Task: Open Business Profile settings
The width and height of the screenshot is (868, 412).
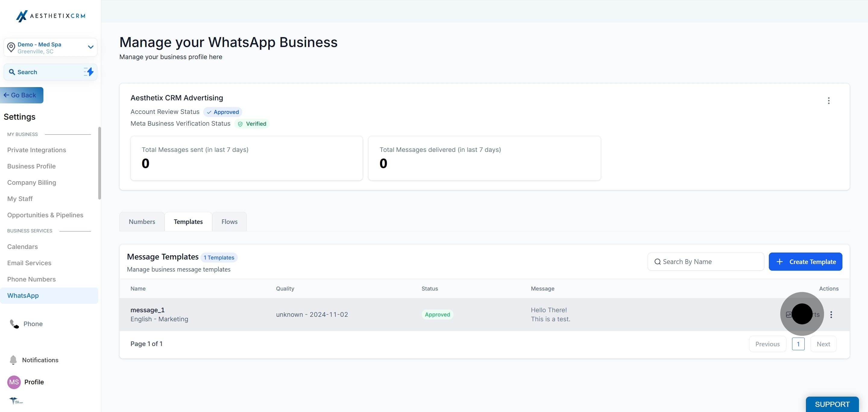Action: 31,166
